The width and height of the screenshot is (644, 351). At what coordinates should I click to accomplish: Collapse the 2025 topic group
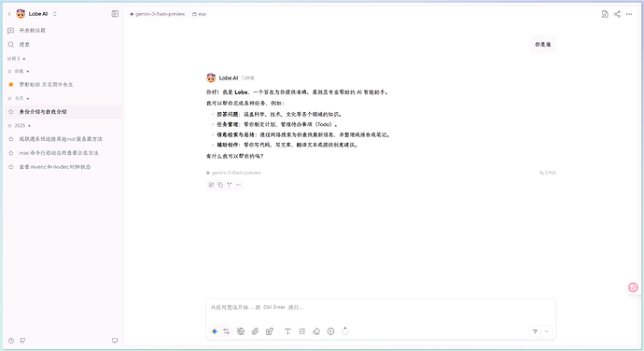(x=20, y=126)
